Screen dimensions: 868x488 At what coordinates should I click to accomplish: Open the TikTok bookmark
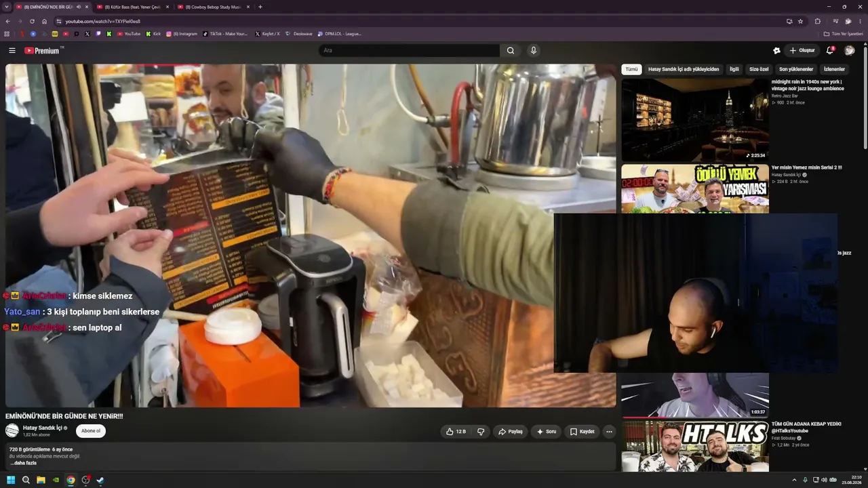click(x=226, y=34)
